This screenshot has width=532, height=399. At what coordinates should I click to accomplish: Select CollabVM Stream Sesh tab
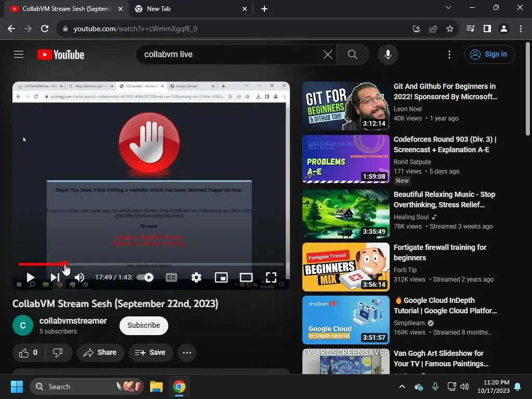[x=66, y=9]
